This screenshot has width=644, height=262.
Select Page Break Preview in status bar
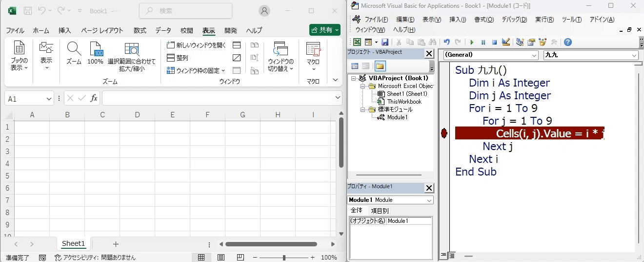click(x=240, y=257)
